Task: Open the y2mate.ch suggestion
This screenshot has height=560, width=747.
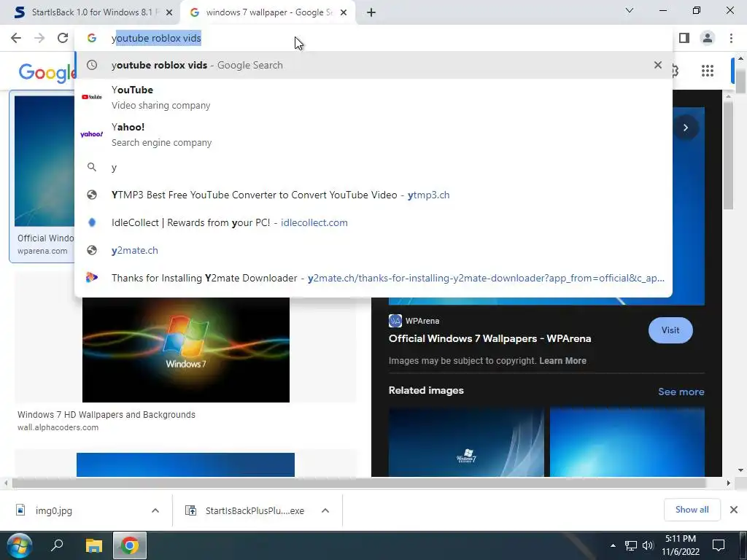Action: [373, 250]
